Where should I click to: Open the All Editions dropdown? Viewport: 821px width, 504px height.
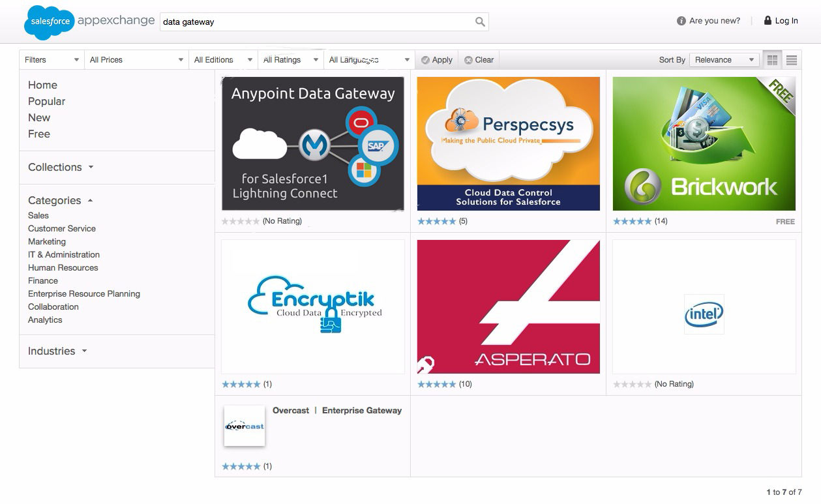[224, 60]
